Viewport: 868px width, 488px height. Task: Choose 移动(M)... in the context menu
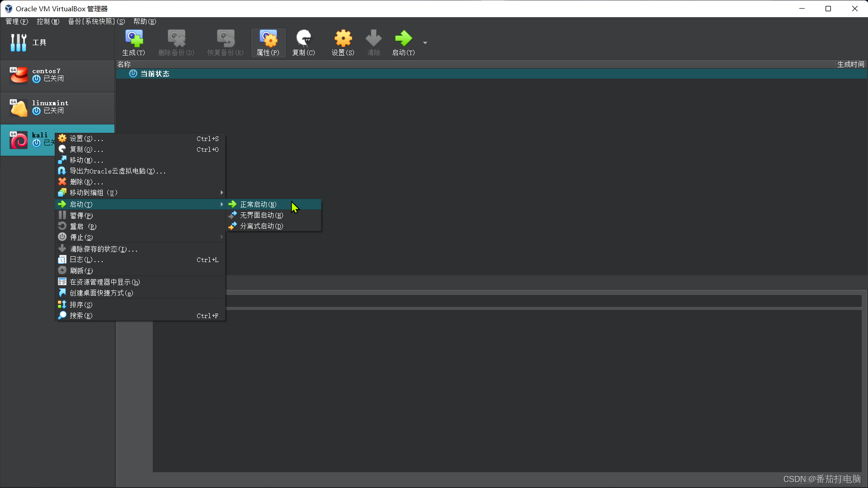(x=140, y=160)
